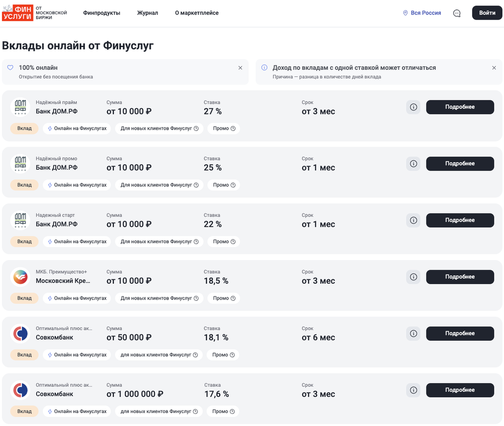Click question mark on Промо tag, Надёжный прайм row
Image resolution: width=504 pixels, height=426 pixels.
click(x=233, y=129)
